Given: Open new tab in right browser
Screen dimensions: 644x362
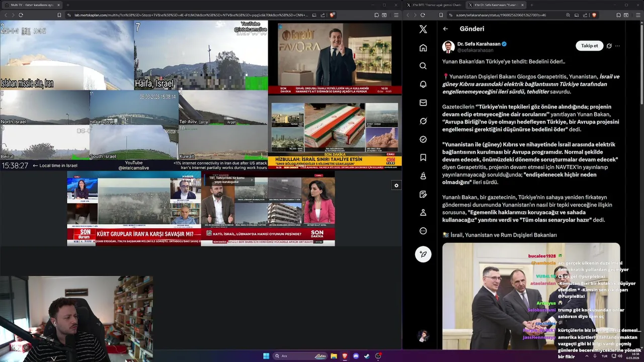Looking at the screenshot, I should (x=532, y=5).
